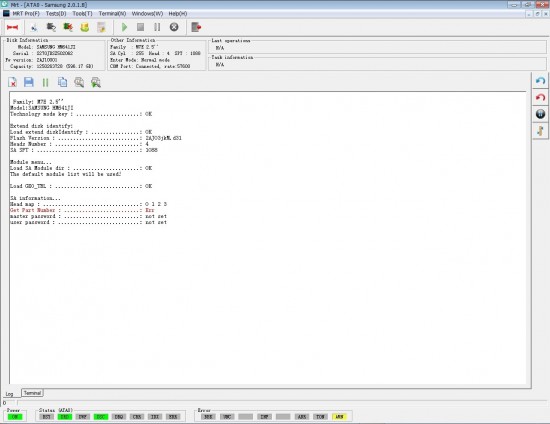Click the green DSC status indicator

click(x=101, y=417)
